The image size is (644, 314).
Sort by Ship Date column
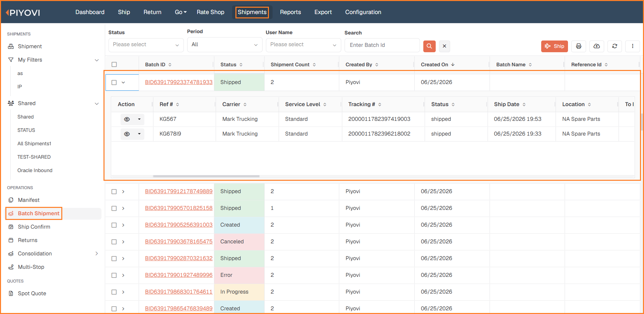(x=524, y=104)
